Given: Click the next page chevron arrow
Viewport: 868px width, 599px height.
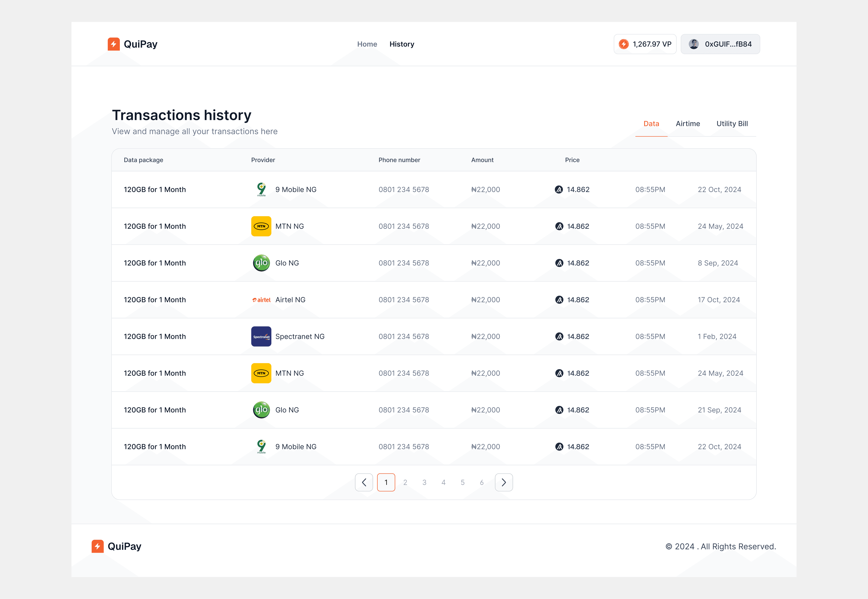Looking at the screenshot, I should point(504,482).
